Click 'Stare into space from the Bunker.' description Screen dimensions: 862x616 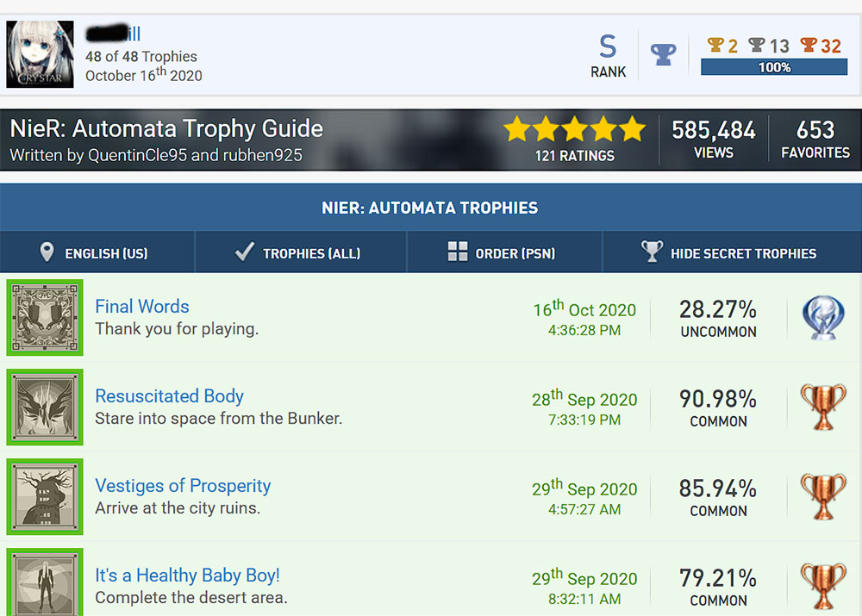(x=218, y=418)
